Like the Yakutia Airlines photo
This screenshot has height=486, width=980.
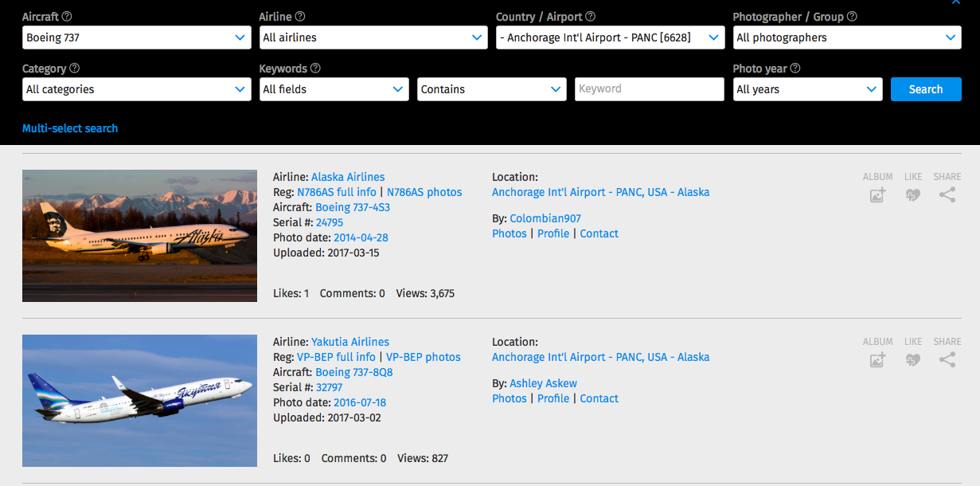[x=912, y=360]
